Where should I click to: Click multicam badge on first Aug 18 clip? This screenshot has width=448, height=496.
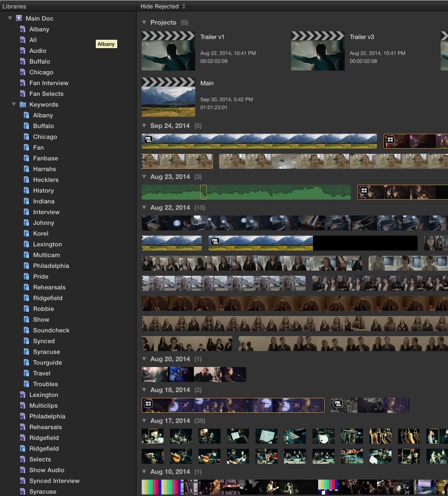click(x=148, y=403)
